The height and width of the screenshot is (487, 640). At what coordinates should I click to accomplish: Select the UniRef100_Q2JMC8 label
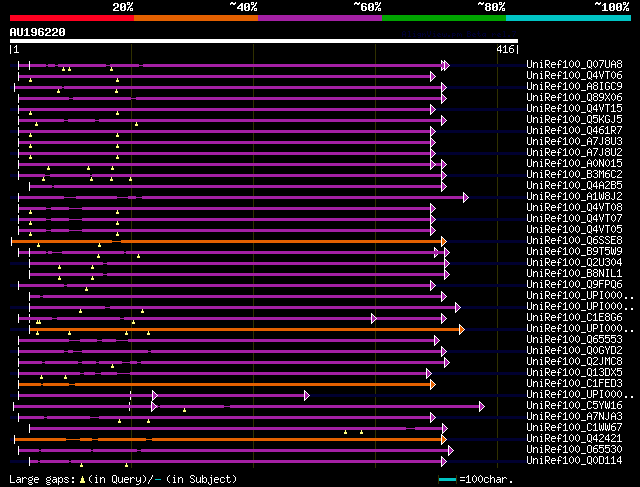click(574, 362)
